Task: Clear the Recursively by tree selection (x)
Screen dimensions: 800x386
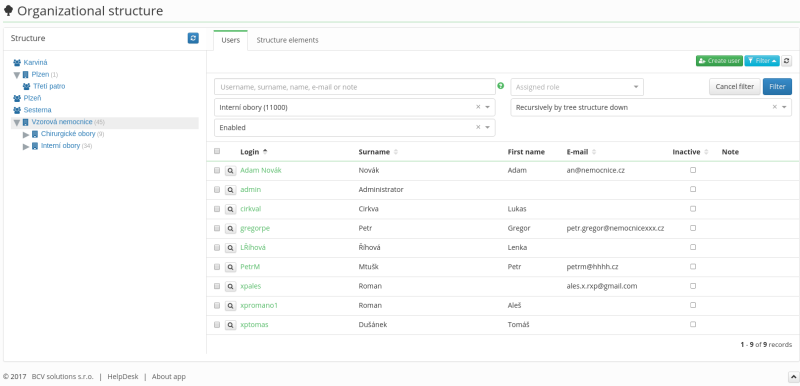Action: (774, 107)
